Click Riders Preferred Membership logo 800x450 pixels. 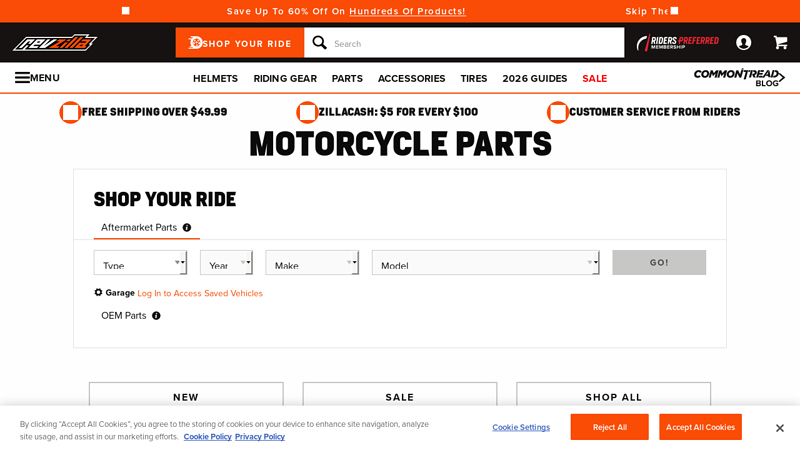(x=678, y=42)
